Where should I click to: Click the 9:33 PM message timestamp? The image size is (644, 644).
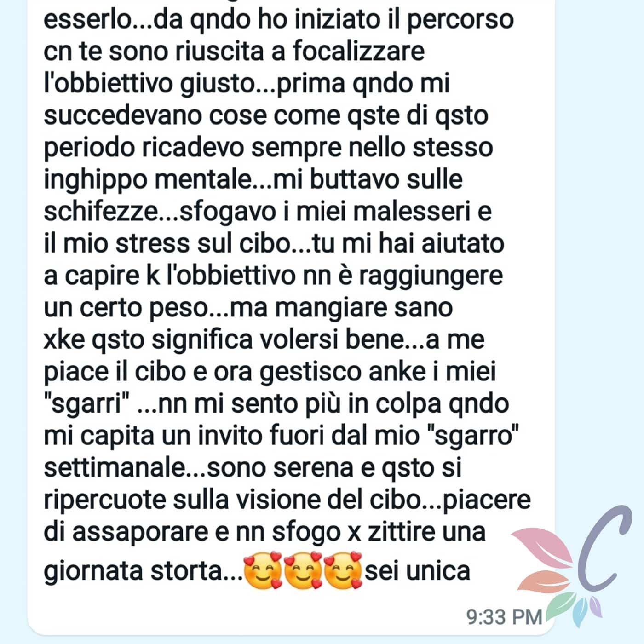coord(504,616)
